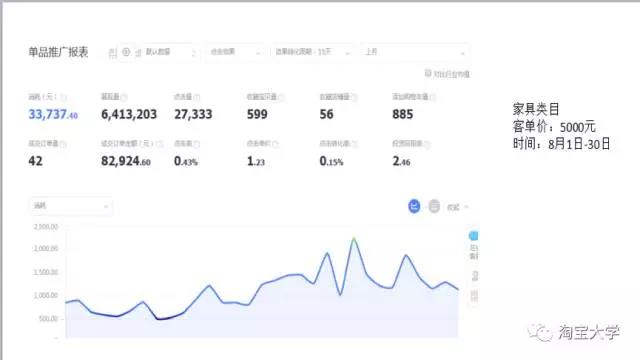Switch to table list view icon
The height and width of the screenshot is (360, 640).
click(434, 207)
